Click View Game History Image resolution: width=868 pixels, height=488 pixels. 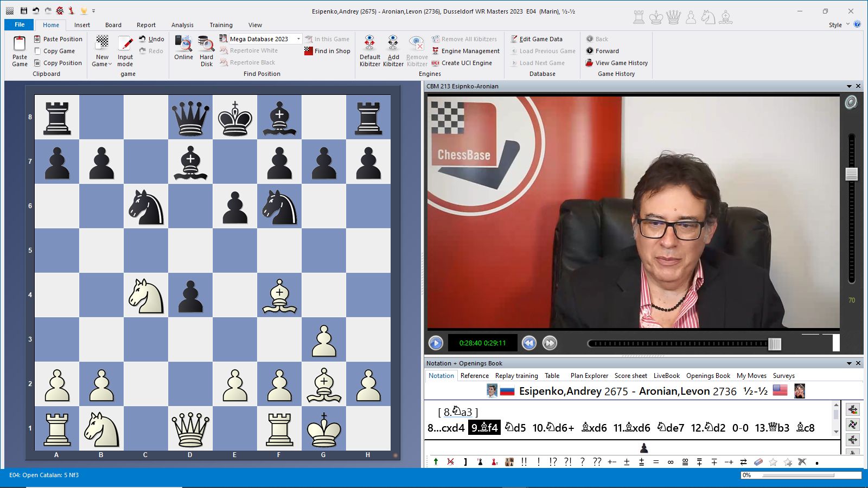pyautogui.click(x=621, y=63)
